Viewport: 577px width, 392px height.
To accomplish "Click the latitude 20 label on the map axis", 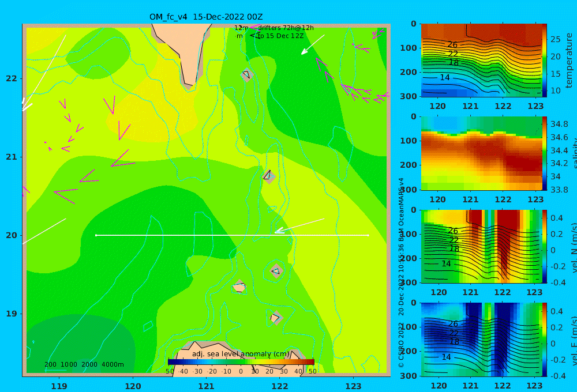I will coord(12,235).
